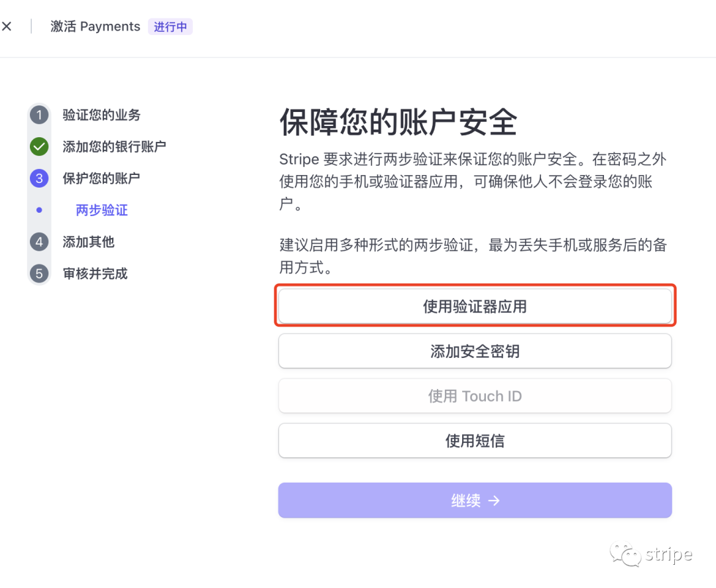Click the step 4 number circle icon

click(39, 242)
